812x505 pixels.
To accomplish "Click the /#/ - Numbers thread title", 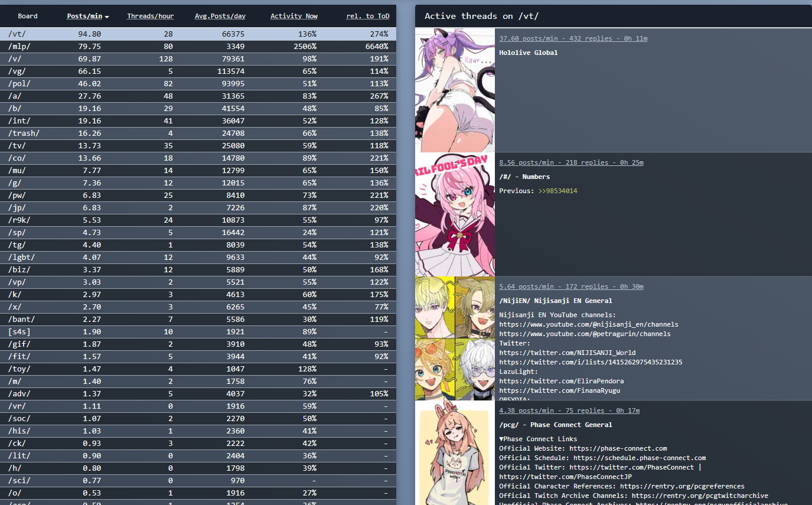I will 524,177.
